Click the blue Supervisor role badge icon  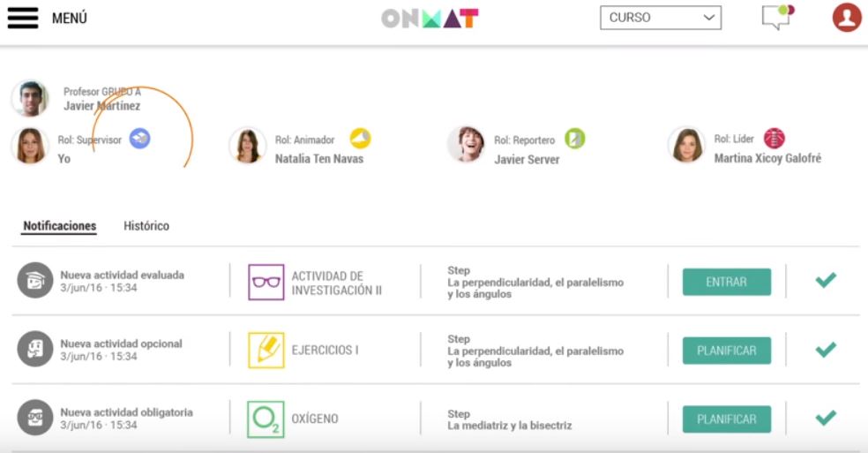click(139, 139)
